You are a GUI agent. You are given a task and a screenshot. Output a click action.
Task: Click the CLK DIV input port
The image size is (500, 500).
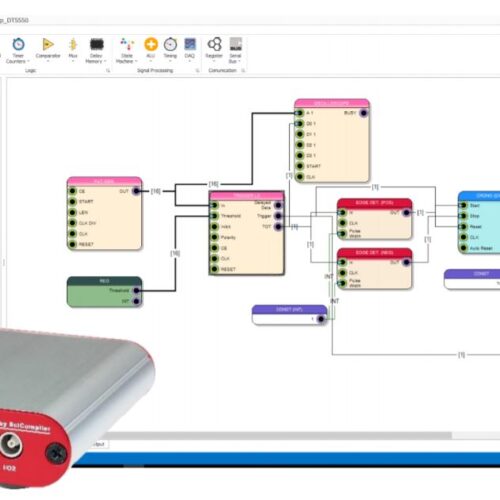pyautogui.click(x=72, y=223)
